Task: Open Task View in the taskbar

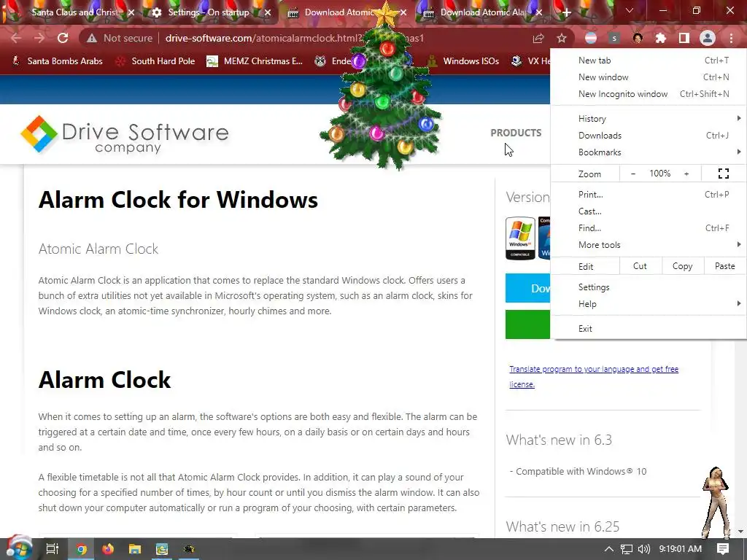Action: click(x=53, y=549)
